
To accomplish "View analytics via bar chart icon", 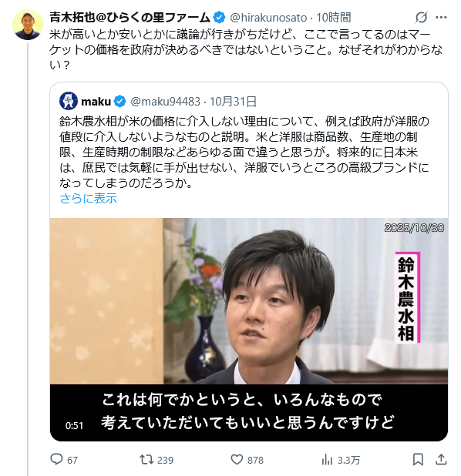I will (327, 460).
